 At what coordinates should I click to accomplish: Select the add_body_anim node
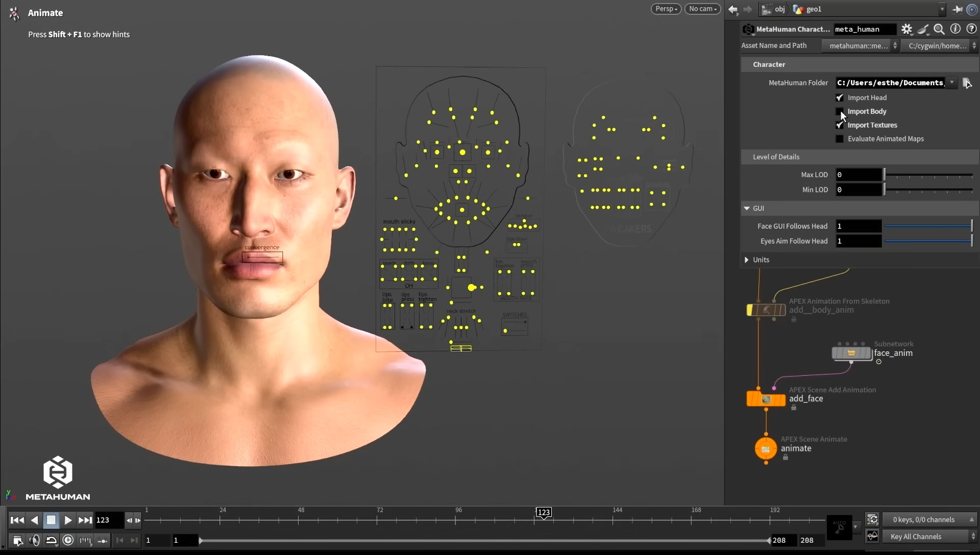click(766, 310)
